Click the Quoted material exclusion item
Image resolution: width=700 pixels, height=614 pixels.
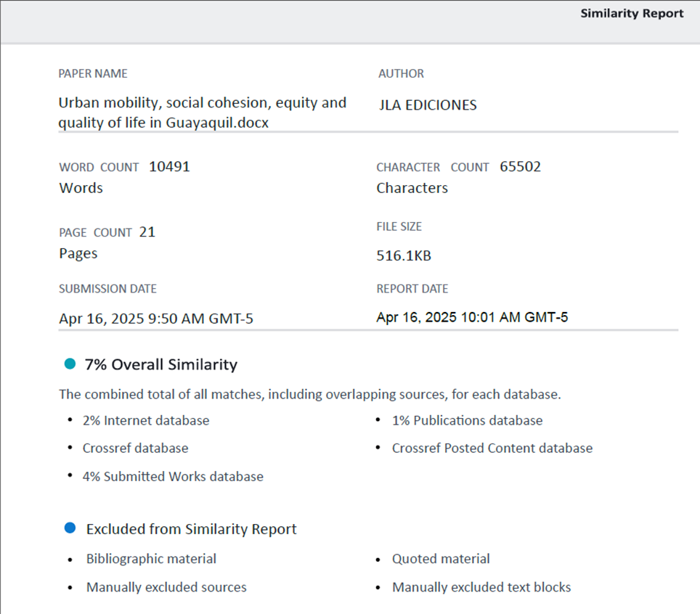point(441,559)
